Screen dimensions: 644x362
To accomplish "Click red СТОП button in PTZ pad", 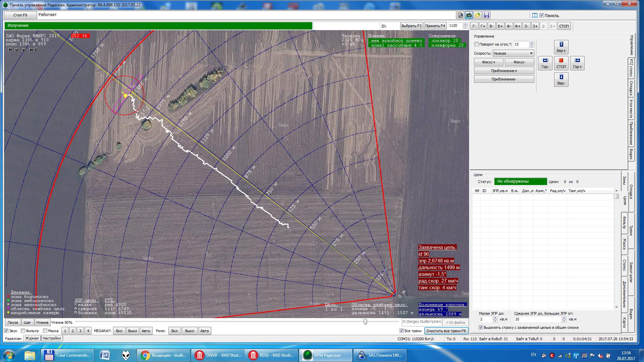I will [561, 63].
